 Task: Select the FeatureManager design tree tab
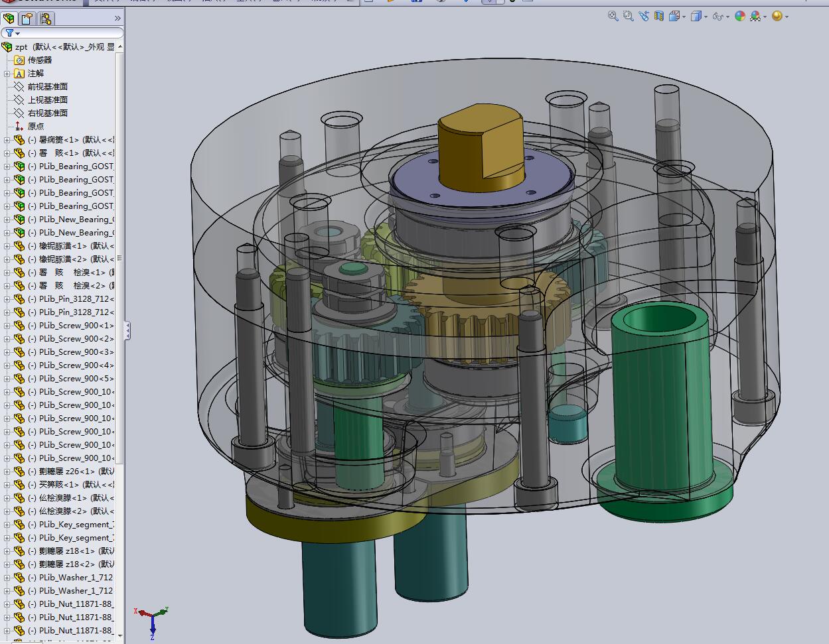(9, 19)
